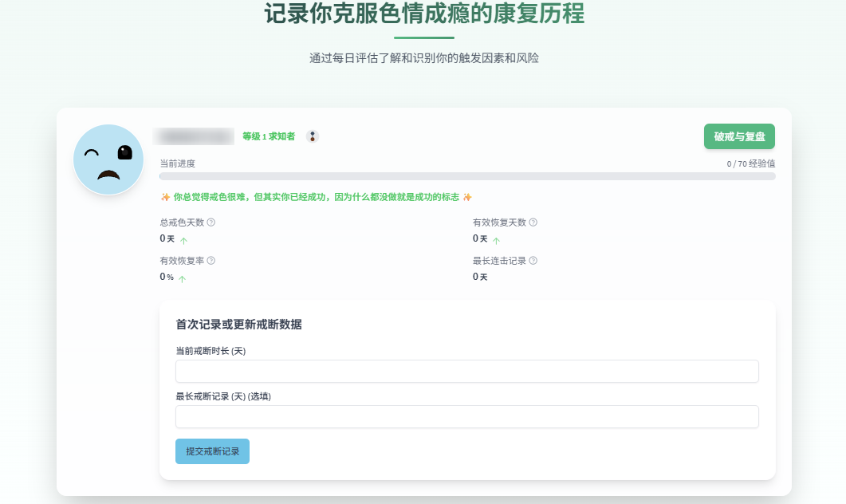
Task: Click help icon next to 有效恢复天数
Action: click(533, 222)
